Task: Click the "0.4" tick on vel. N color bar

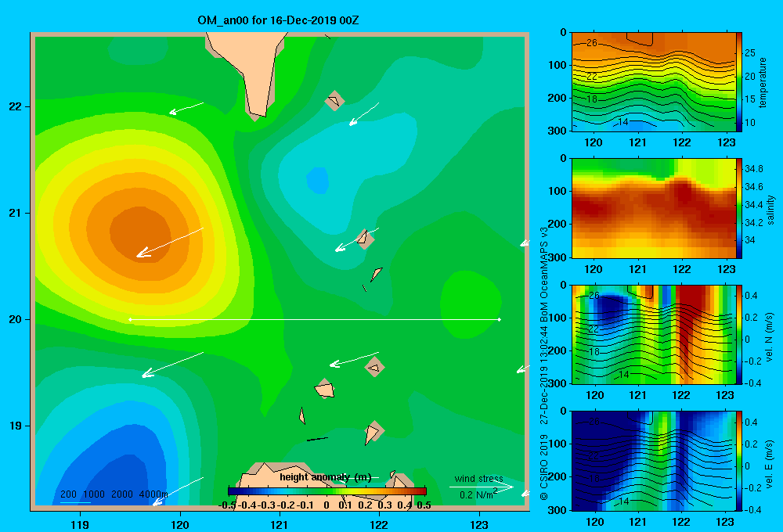Action: click(751, 296)
